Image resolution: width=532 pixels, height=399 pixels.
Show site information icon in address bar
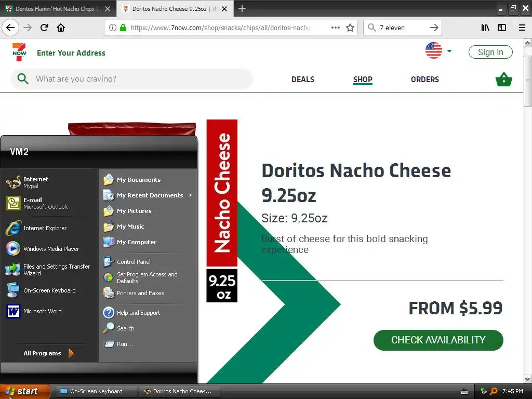[112, 28]
